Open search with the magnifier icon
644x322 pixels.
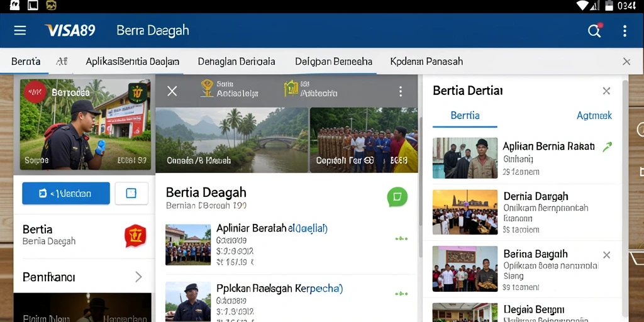[594, 31]
